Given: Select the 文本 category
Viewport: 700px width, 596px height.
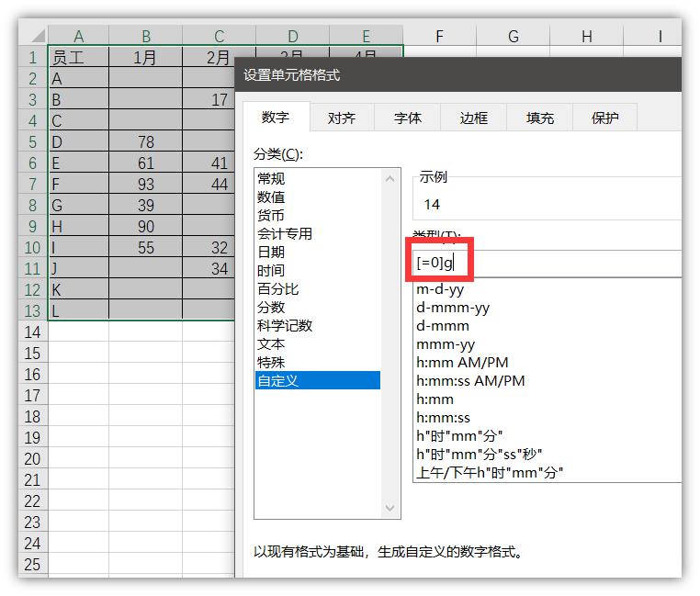Looking at the screenshot, I should pos(318,343).
